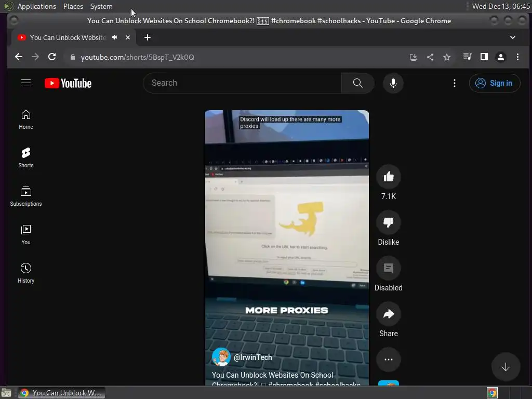Open Shorts in the sidebar
The image size is (532, 399).
[26, 158]
